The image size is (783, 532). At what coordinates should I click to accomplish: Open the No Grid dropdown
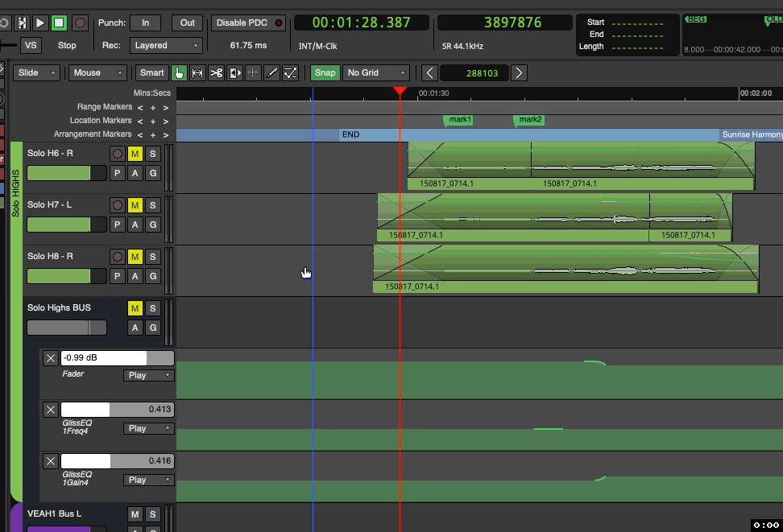tap(376, 73)
